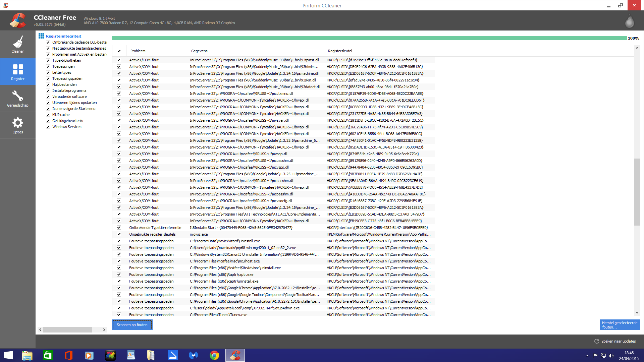Image resolution: width=644 pixels, height=362 pixels.
Task: Select row with mcafee\msc\mcuihost.exe path
Action: pos(273,261)
